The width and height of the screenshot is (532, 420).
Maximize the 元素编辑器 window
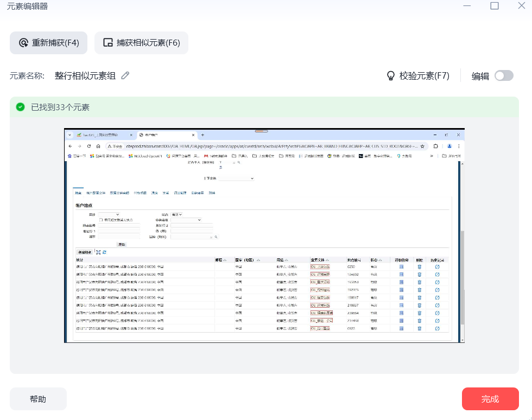(x=494, y=6)
